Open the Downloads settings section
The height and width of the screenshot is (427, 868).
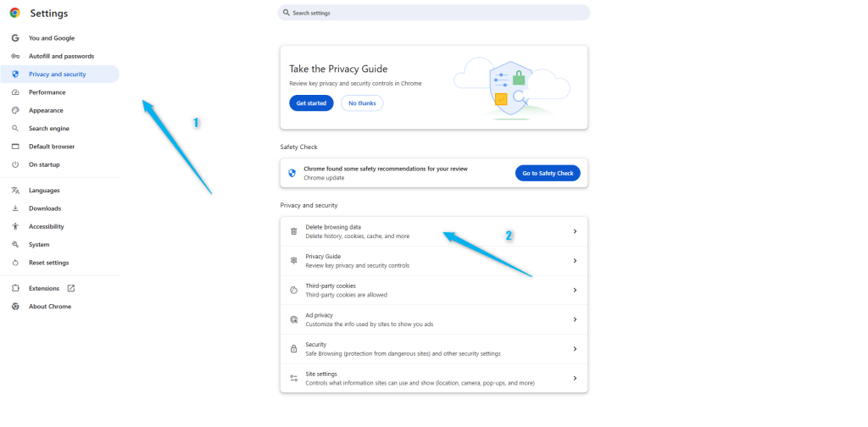point(45,208)
